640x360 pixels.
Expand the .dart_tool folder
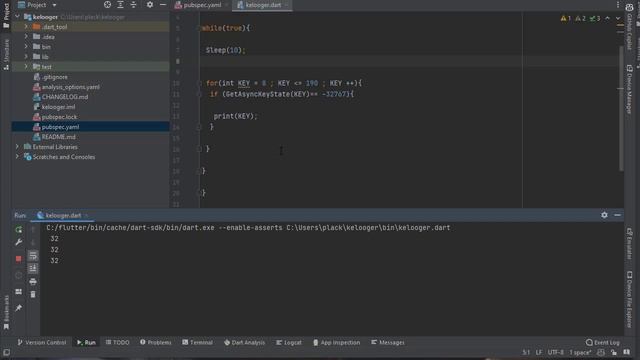(26, 27)
